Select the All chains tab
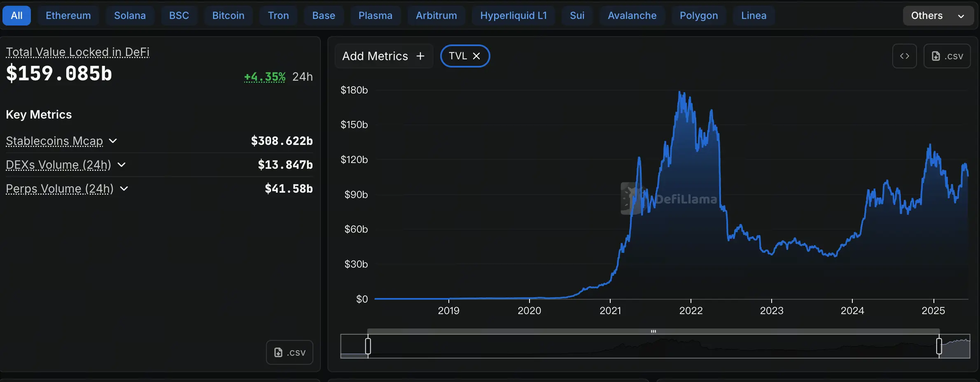The height and width of the screenshot is (382, 980). 16,16
